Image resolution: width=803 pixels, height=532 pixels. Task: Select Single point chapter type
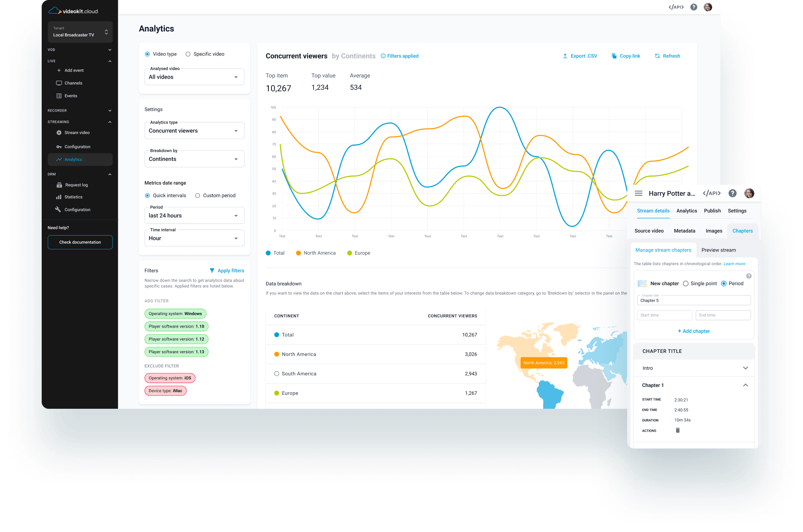coord(686,284)
